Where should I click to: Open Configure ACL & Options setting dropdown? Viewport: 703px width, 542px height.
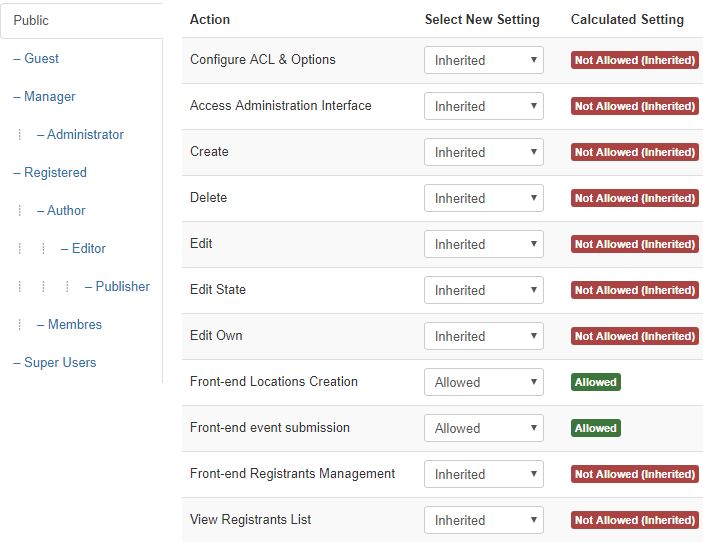pos(484,60)
